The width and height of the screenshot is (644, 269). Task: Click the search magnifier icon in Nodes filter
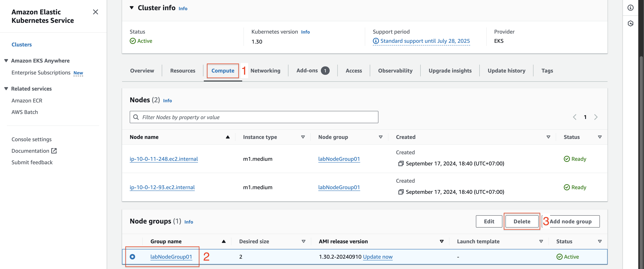tap(136, 117)
